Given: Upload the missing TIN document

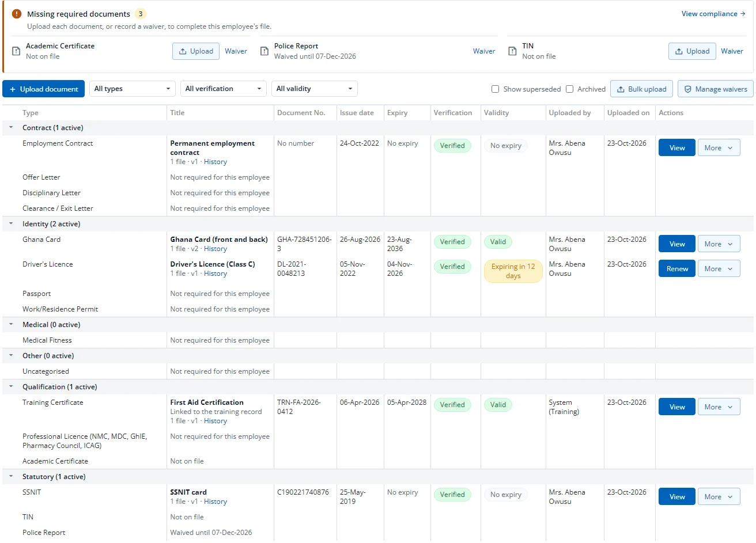Looking at the screenshot, I should (x=692, y=51).
